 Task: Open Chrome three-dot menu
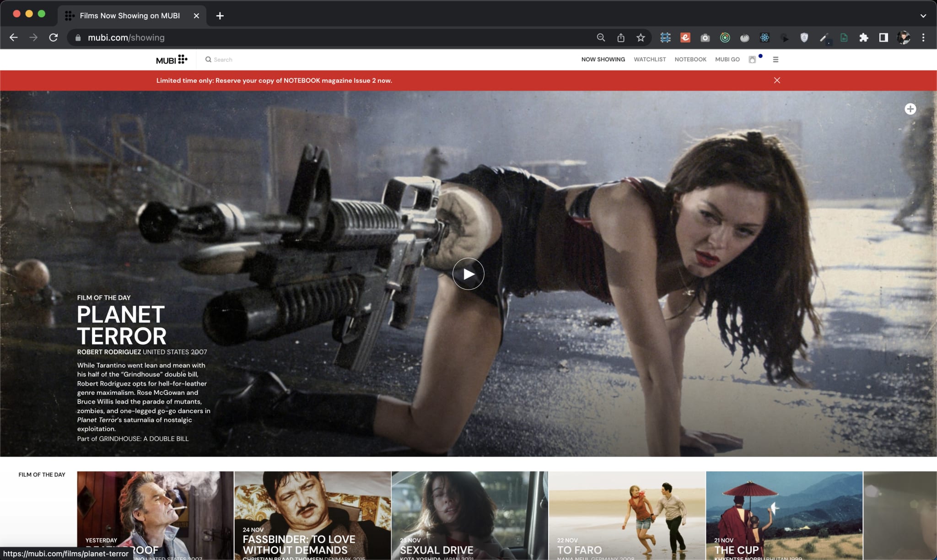(923, 38)
